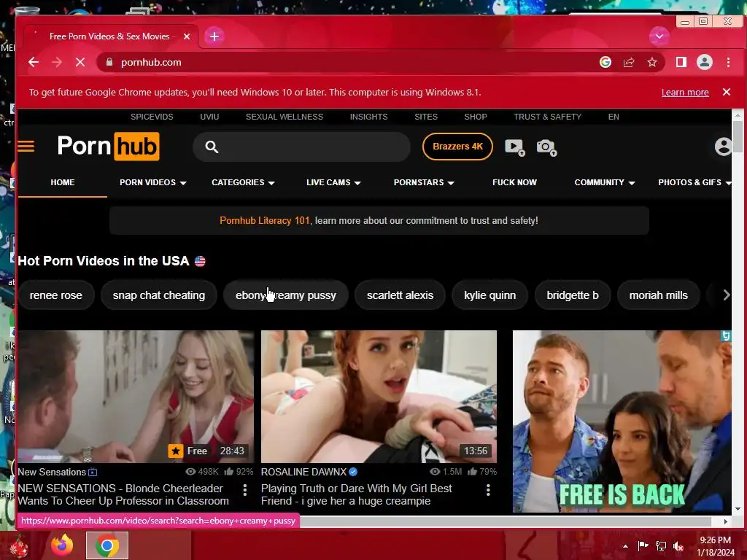Click the horizontal scrollbar right arrow
Image resolution: width=747 pixels, height=560 pixels.
pyautogui.click(x=726, y=521)
